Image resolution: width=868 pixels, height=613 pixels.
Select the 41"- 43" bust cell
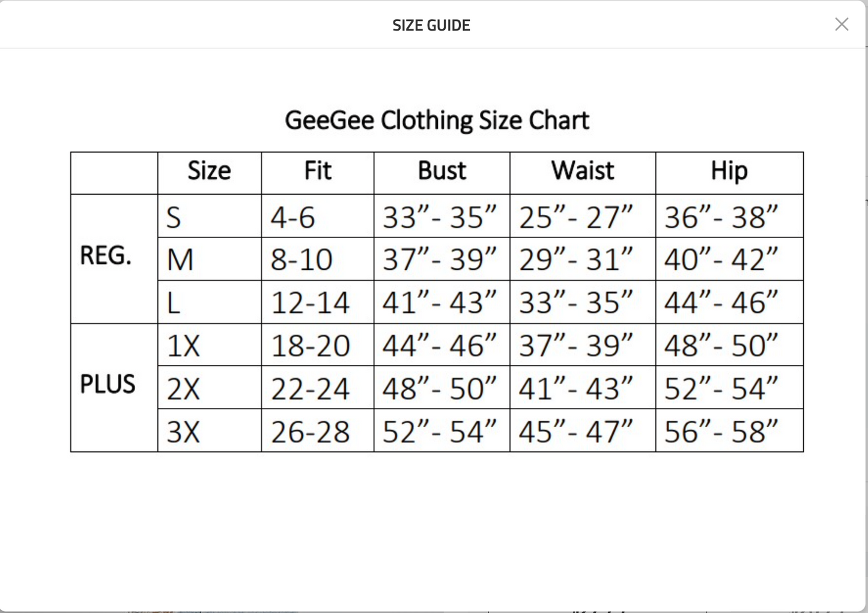click(x=440, y=303)
